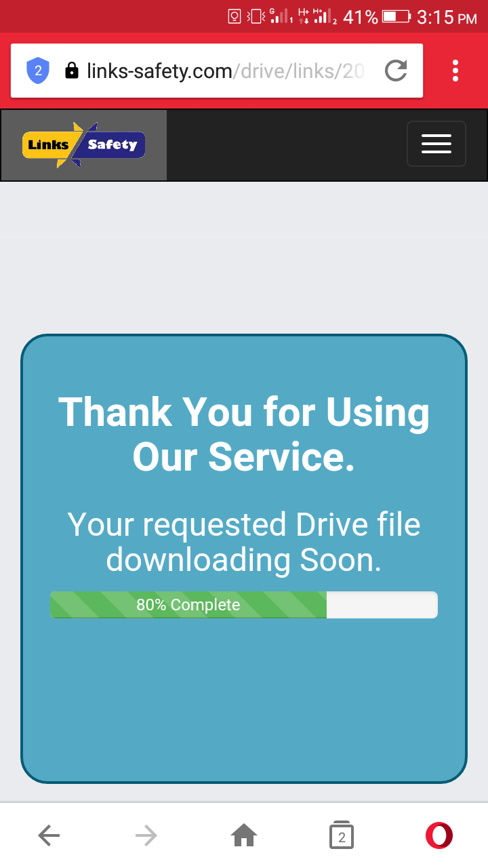Screen dimensions: 488x868
Task: Open the tabs switcher showing 2
Action: pos(342,835)
